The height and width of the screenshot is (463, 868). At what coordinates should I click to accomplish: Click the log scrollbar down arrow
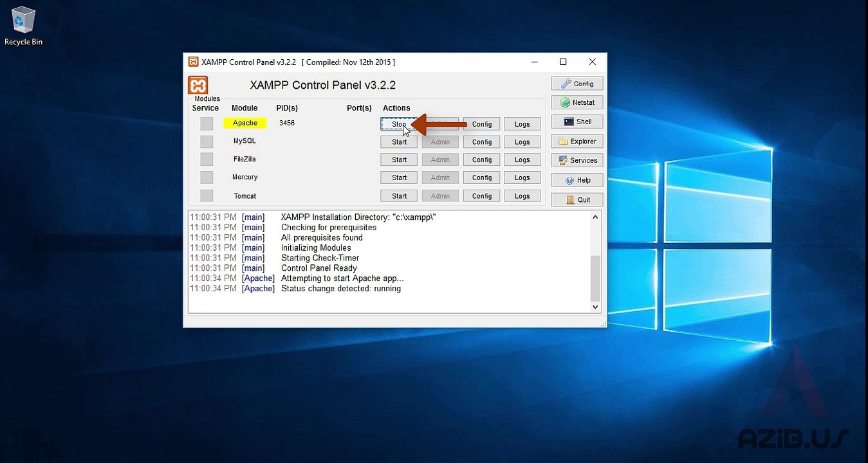tap(595, 307)
